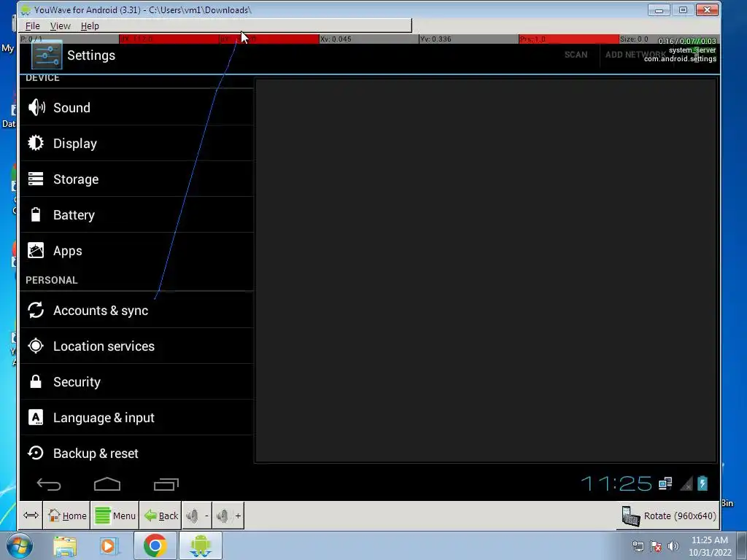
Task: Open the Windows Start button
Action: point(20,546)
